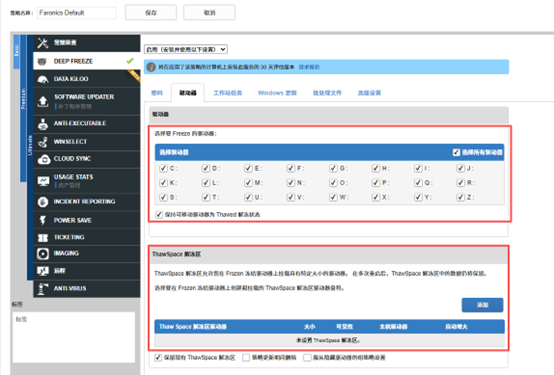Toggle drive E: checkbox
The width and height of the screenshot is (554, 375).
pos(248,168)
